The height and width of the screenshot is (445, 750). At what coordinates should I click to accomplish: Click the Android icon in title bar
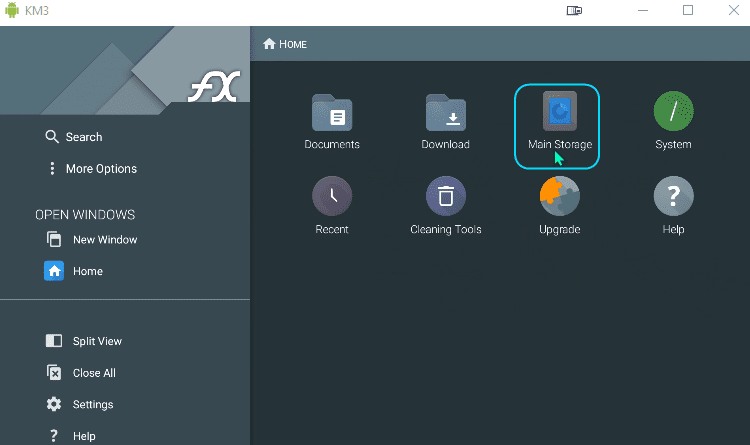click(x=12, y=10)
